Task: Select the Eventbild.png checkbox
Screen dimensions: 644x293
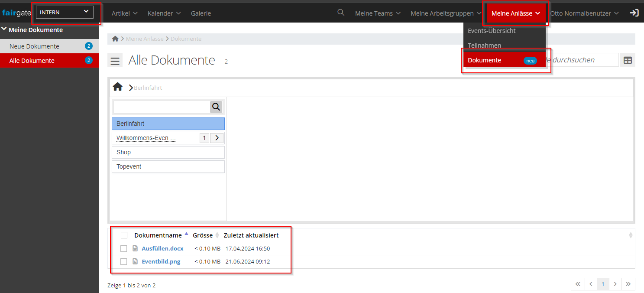Action: click(x=124, y=262)
